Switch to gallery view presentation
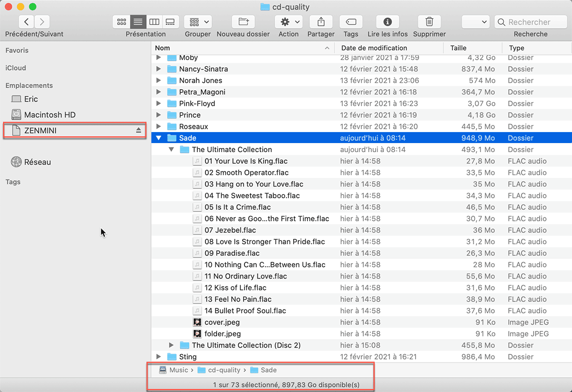572x392 pixels. tap(170, 21)
